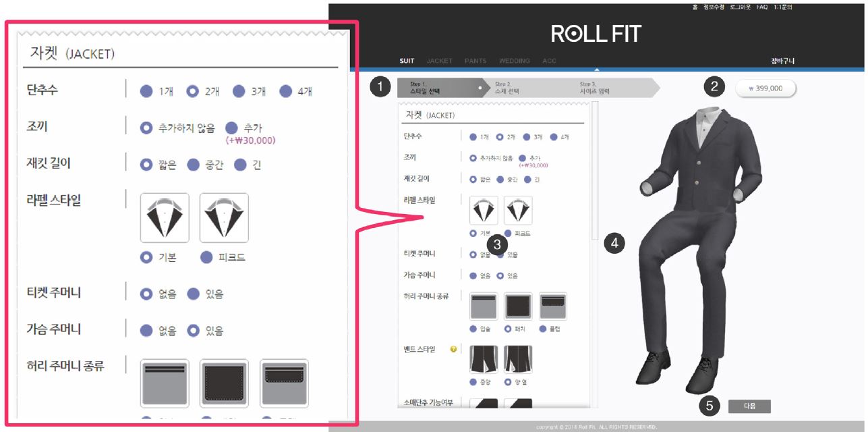Click the 다음 next button
Viewport: 868px width, 432px height.
(x=749, y=406)
